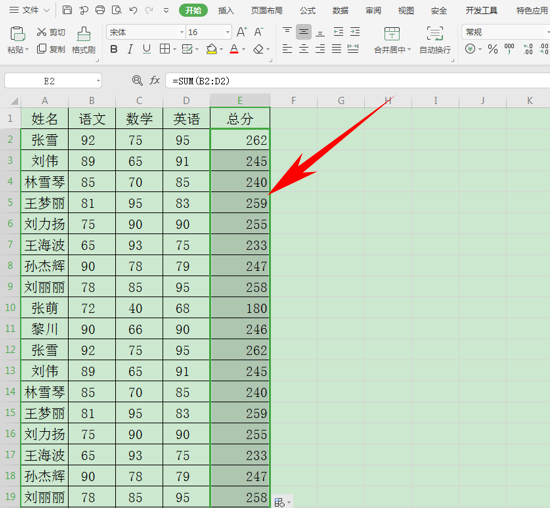The height and width of the screenshot is (508, 550).
Task: Apply the yellow fill color bucket
Action: 212,49
